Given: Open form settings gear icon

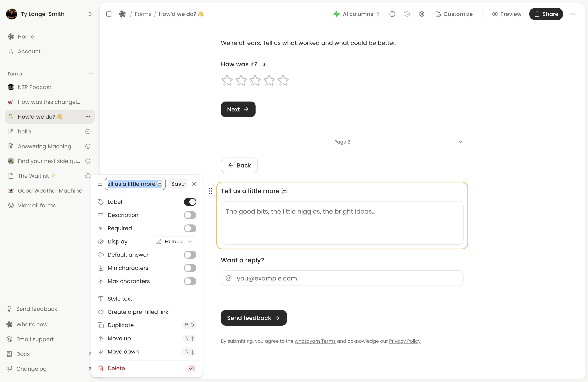Looking at the screenshot, I should pyautogui.click(x=422, y=14).
